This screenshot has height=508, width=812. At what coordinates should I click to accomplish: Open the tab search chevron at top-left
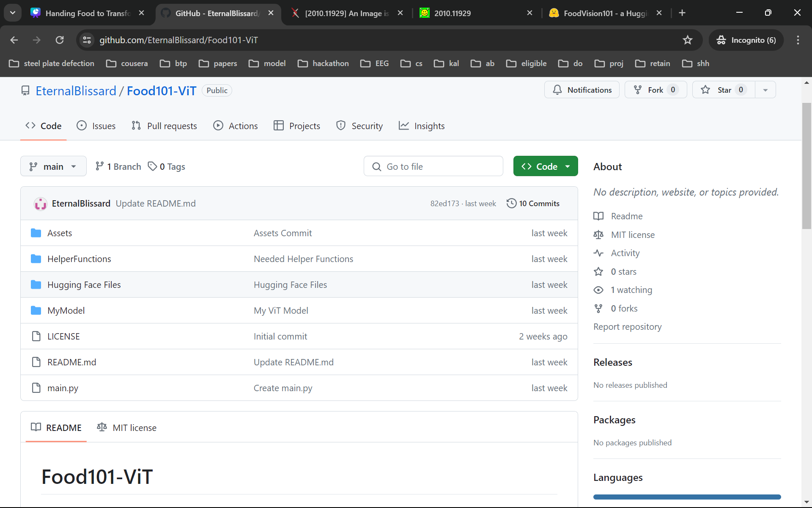coord(13,13)
